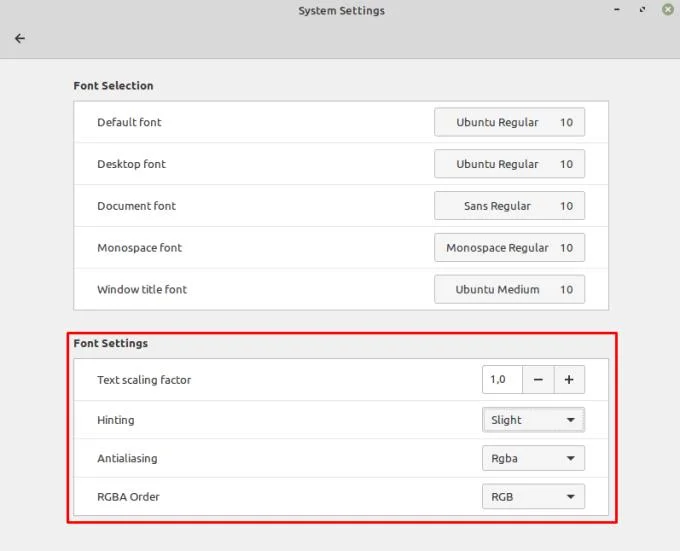The width and height of the screenshot is (680, 551).
Task: Click the RGBA Order label
Action: point(128,497)
